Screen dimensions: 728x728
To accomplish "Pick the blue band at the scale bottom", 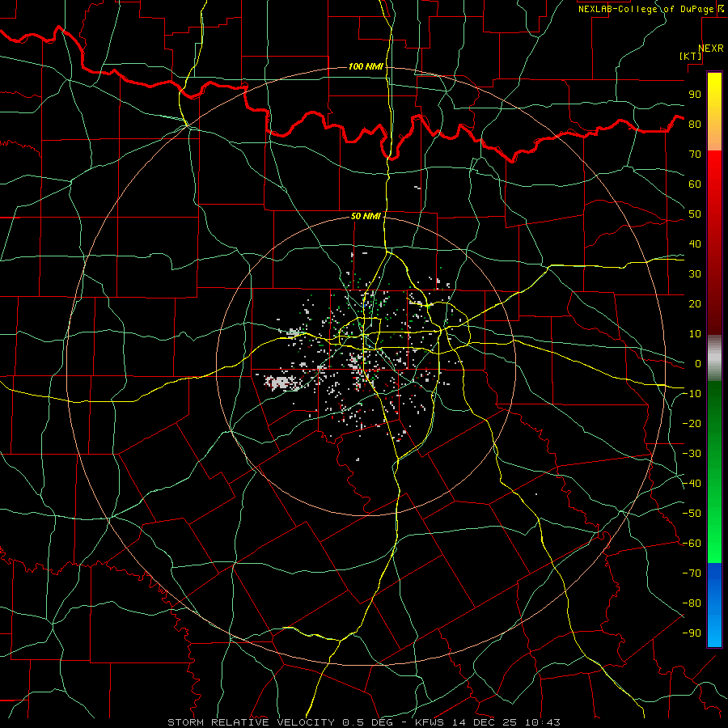I will 714,605.
